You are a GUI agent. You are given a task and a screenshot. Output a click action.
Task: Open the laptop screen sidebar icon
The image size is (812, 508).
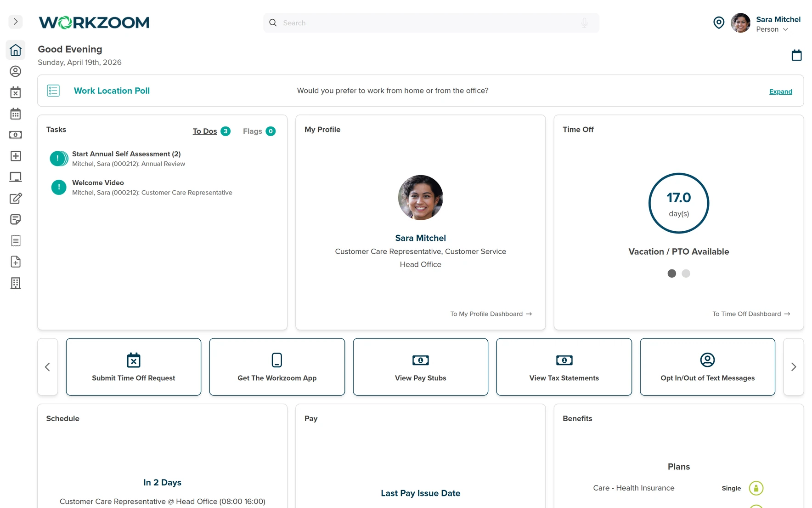[16, 177]
